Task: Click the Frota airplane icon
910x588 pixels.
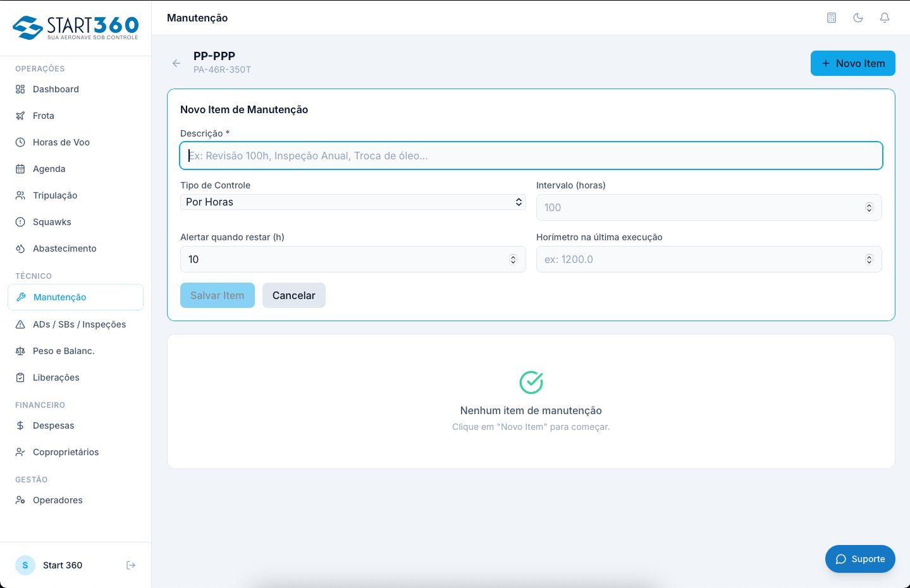Action: point(20,116)
